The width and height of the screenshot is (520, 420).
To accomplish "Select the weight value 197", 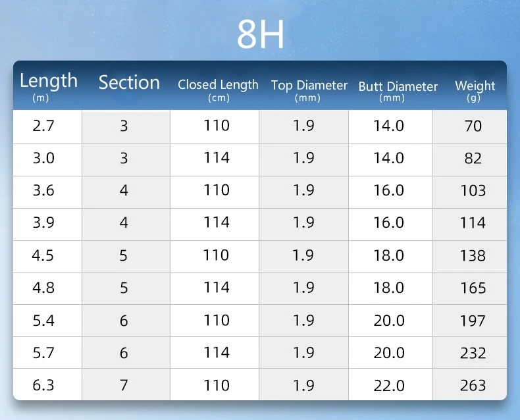I will coord(473,321).
